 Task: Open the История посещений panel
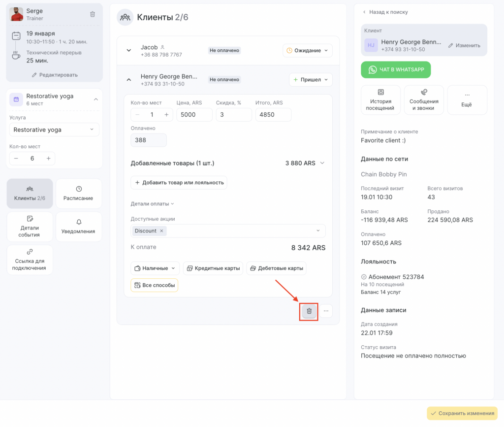380,100
